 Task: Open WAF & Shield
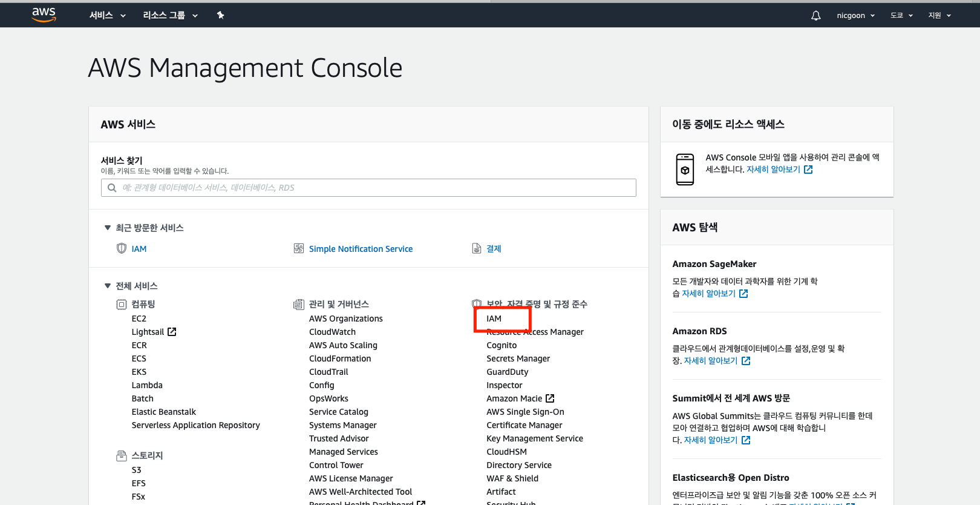point(512,478)
